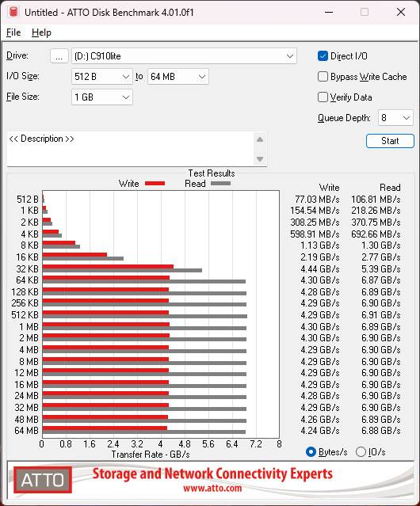
Task: Click the read value 6.91 GB/s
Action: click(x=381, y=315)
